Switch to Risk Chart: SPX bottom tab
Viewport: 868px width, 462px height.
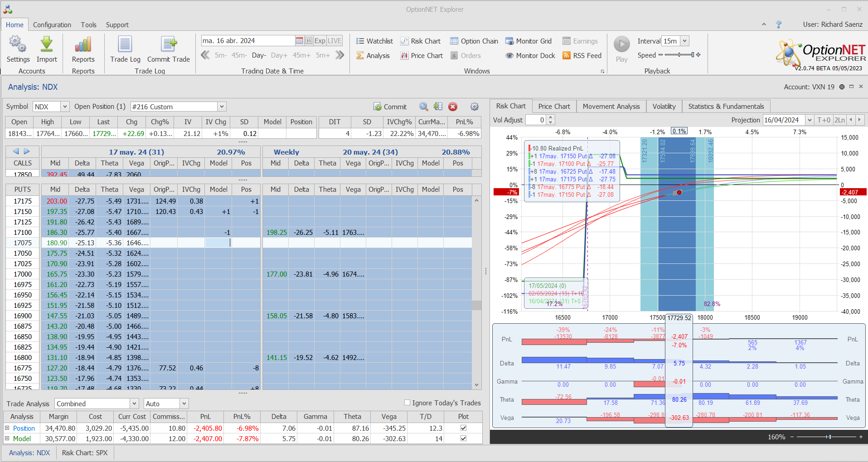pos(85,453)
